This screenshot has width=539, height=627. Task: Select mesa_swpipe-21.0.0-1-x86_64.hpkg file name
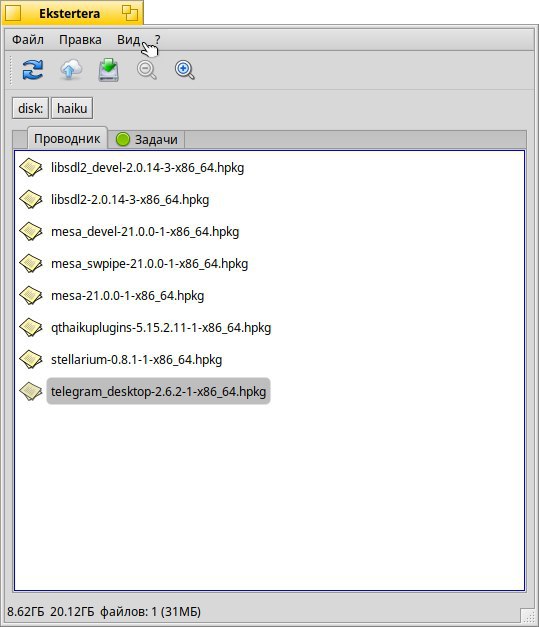click(x=150, y=264)
